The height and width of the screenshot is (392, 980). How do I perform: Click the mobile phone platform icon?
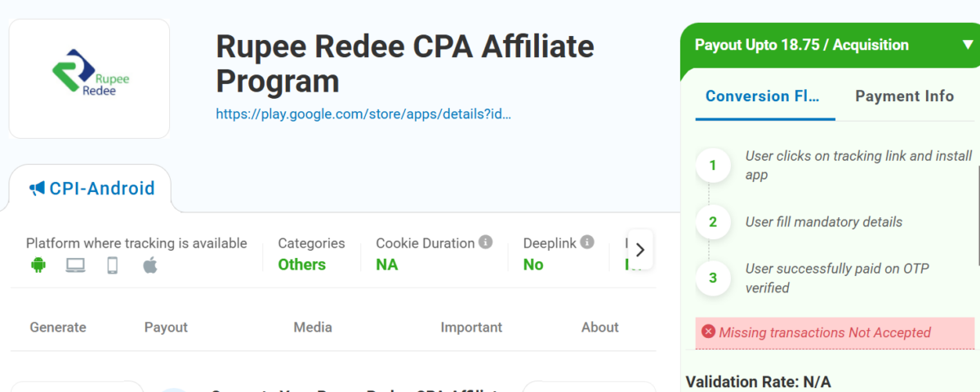point(113,265)
